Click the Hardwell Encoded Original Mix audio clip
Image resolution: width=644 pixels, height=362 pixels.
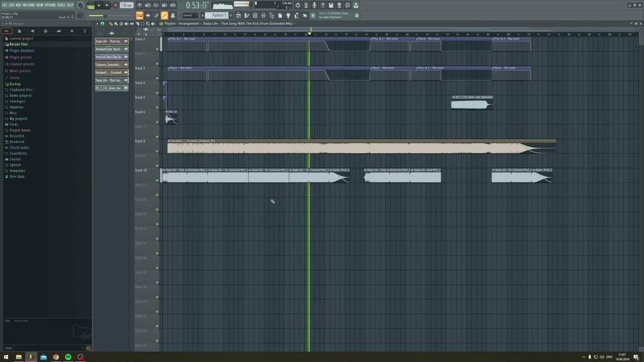(x=362, y=146)
